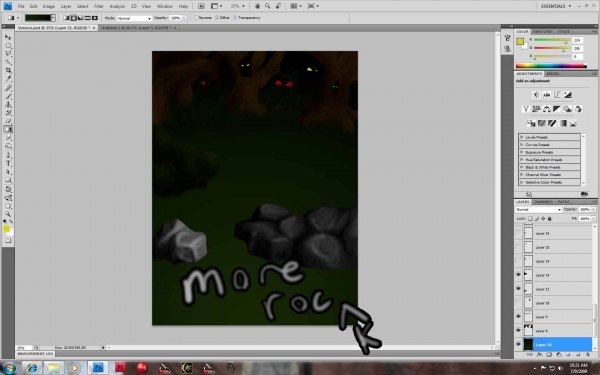Add a Threshold adjustment
The image size is (600, 375).
(552, 123)
